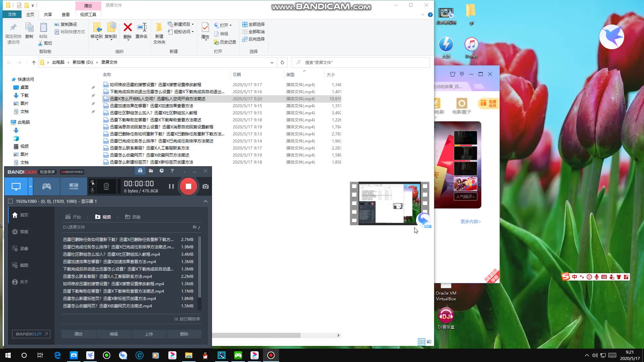The width and height of the screenshot is (644, 362).
Task: Select file 迅雷怎么联系客服 in Explorer
Action: pyautogui.click(x=149, y=148)
